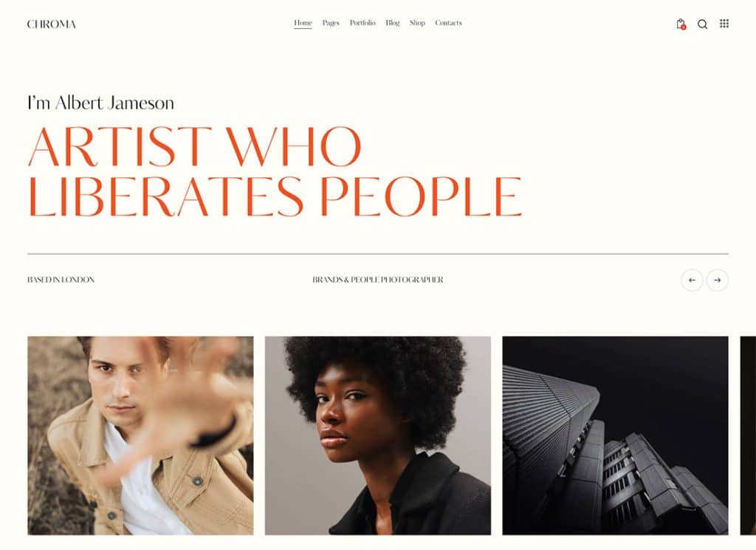The image size is (756, 550).
Task: Open the Portfolio menu
Action: pyautogui.click(x=362, y=23)
